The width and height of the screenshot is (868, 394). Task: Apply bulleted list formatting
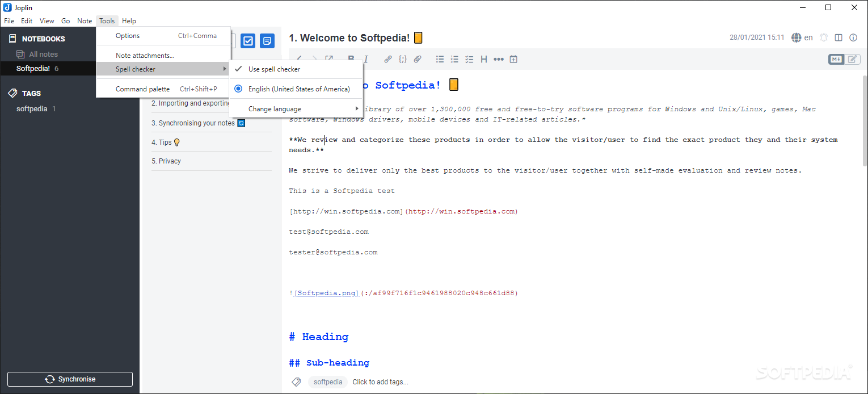[440, 59]
